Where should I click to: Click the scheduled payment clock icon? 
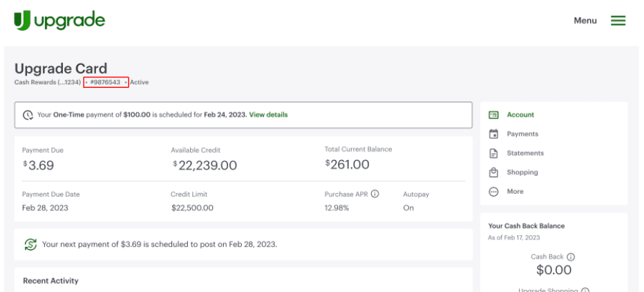click(28, 115)
